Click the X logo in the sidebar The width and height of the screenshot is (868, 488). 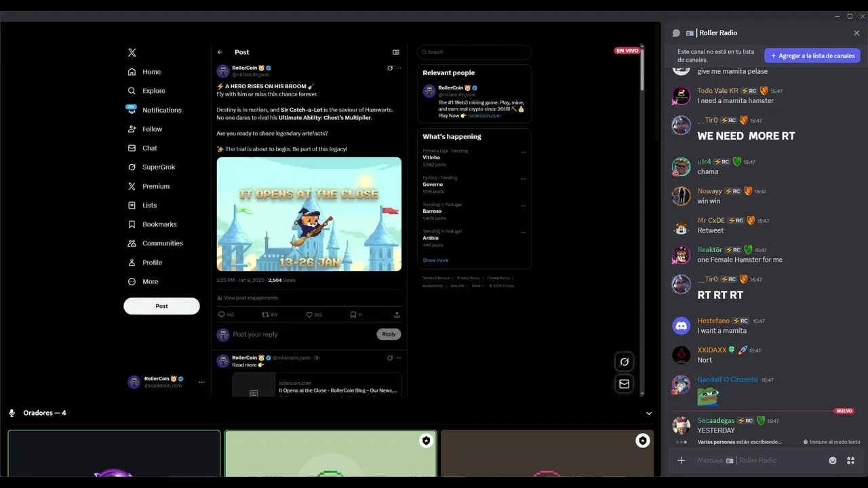pyautogui.click(x=132, y=52)
